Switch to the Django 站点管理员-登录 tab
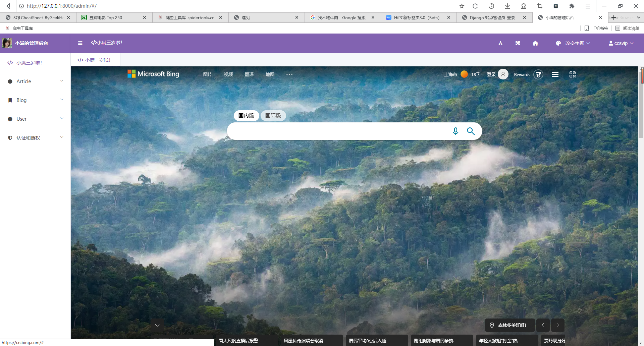The image size is (644, 346). [494, 17]
